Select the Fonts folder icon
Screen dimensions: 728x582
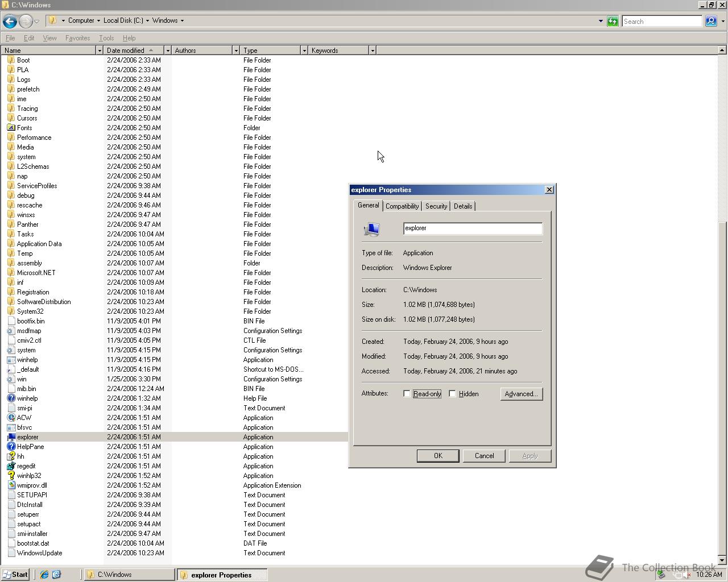[x=11, y=128]
